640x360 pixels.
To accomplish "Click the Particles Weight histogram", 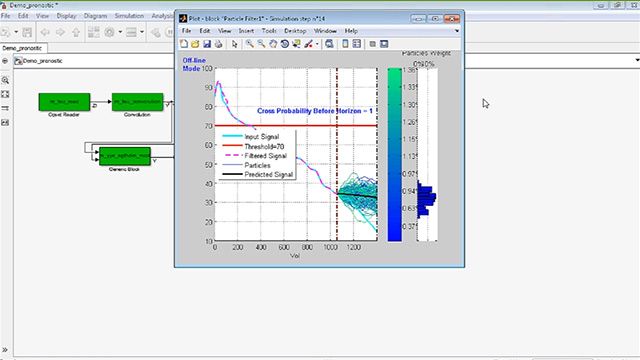I will pyautogui.click(x=427, y=155).
